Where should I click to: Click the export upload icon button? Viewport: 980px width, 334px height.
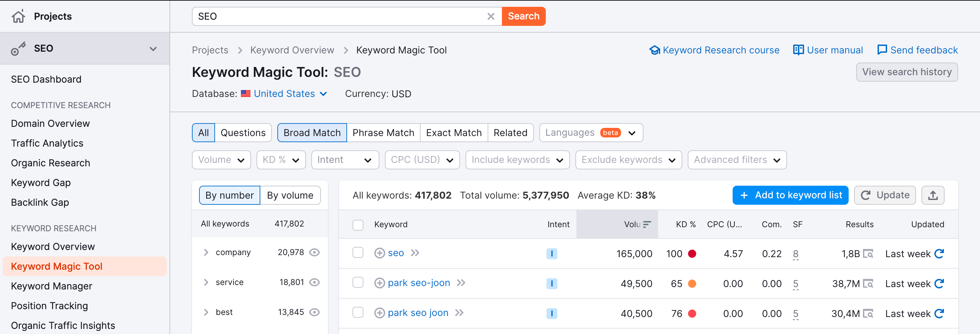933,195
